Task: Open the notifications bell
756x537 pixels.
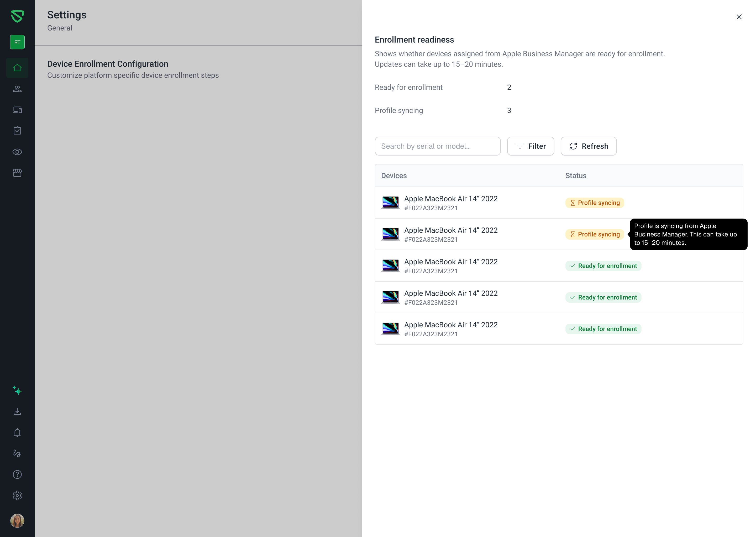Action: click(x=17, y=432)
